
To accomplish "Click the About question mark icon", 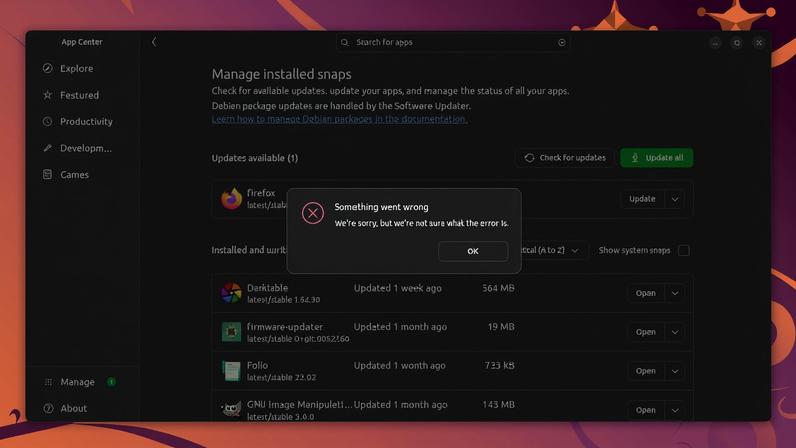I will click(x=48, y=408).
